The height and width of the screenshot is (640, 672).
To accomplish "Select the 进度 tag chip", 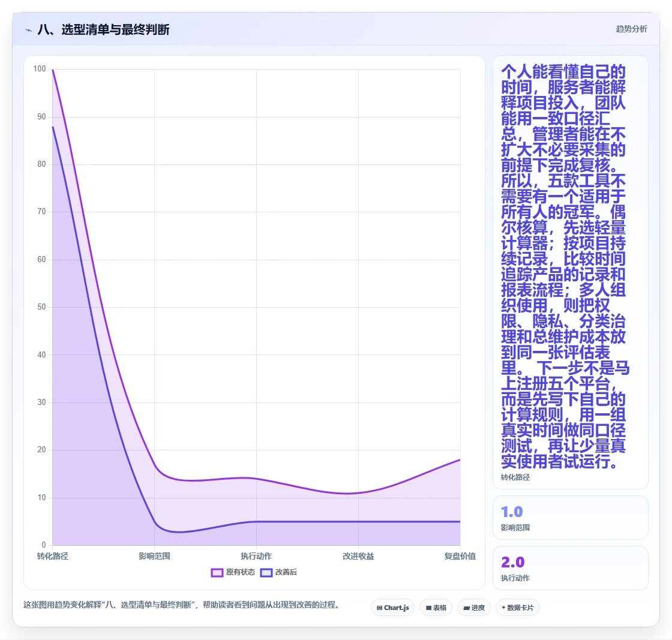I will [x=474, y=608].
